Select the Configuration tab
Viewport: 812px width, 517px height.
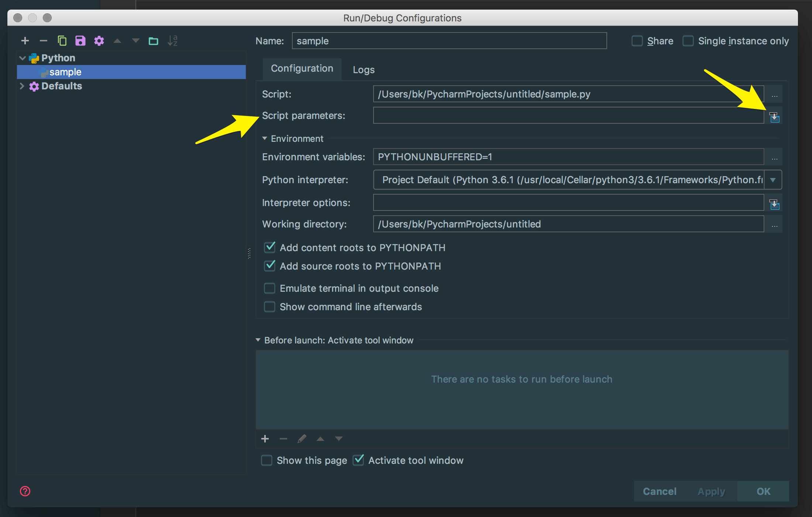point(302,69)
